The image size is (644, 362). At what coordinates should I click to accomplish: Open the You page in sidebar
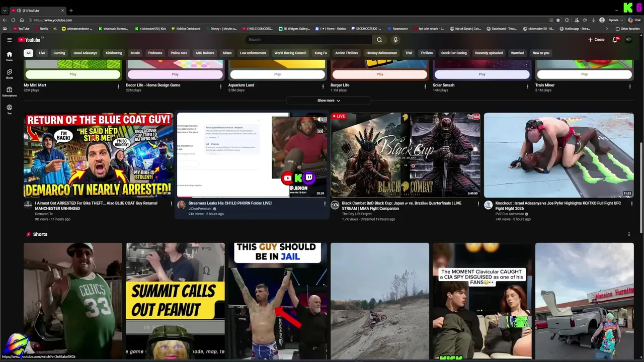(9, 109)
